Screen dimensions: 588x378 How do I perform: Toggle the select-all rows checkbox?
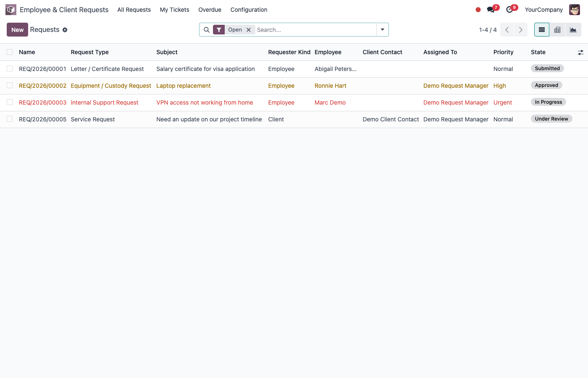(x=10, y=52)
